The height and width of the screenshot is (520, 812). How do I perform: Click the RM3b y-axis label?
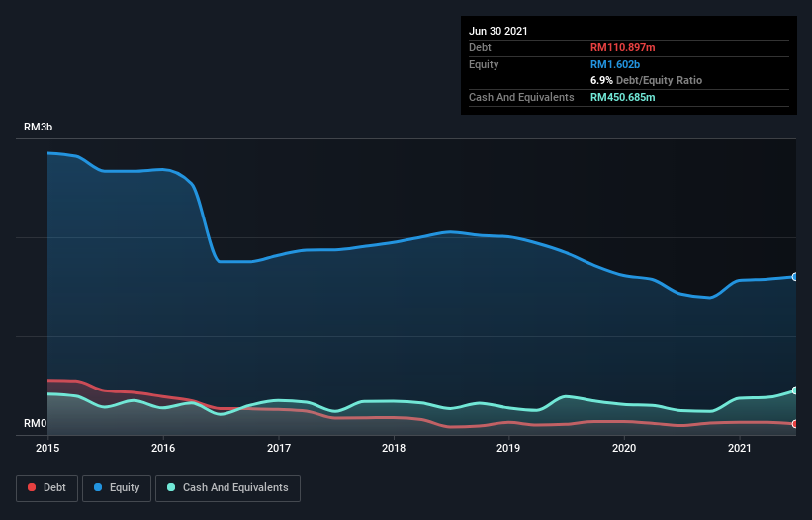(x=38, y=127)
